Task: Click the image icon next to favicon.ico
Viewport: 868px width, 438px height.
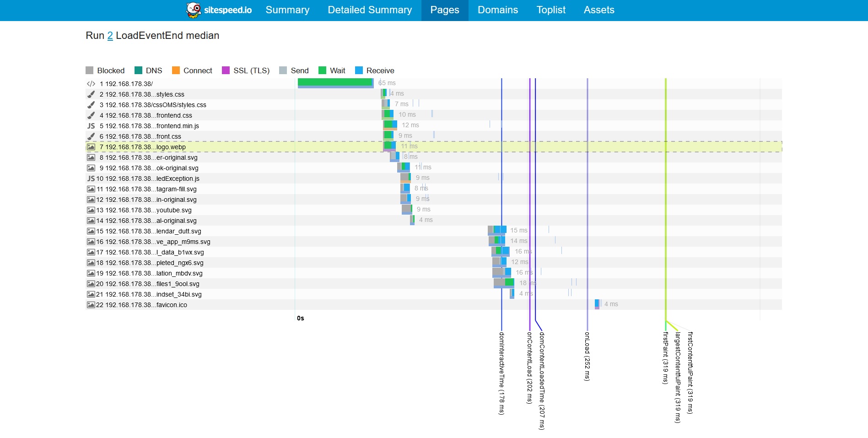Action: 91,305
